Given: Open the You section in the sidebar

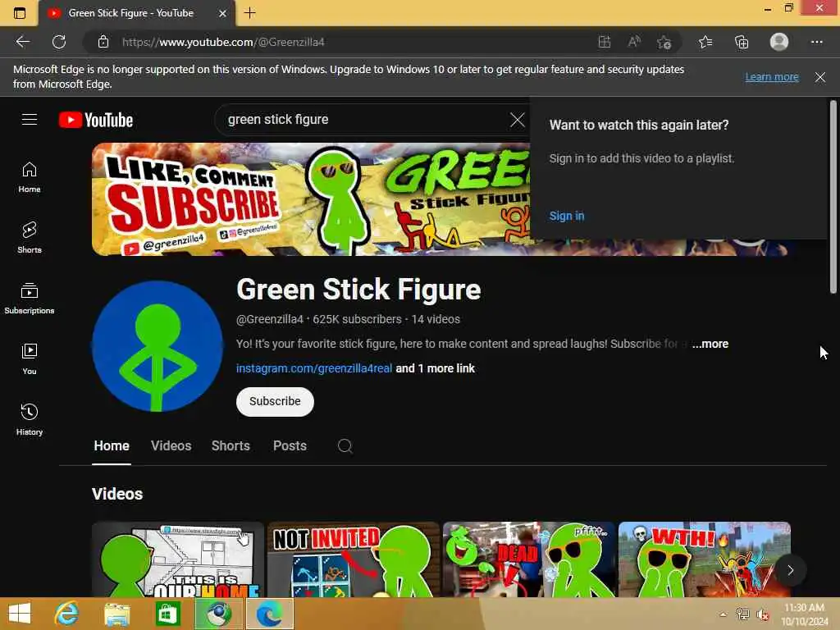Looking at the screenshot, I should (30, 359).
